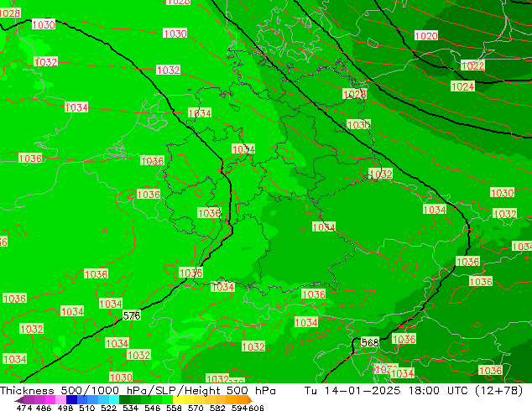Click the 486 legend value
Screen dimensions: 532x411
(x=44, y=408)
